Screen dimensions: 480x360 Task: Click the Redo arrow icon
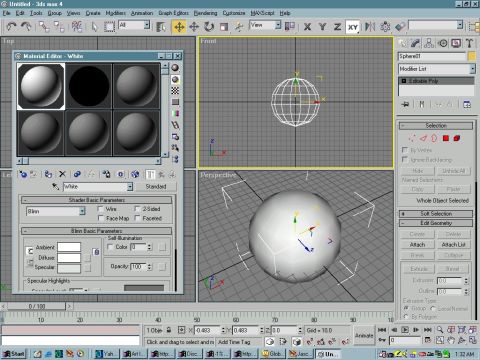(27, 27)
